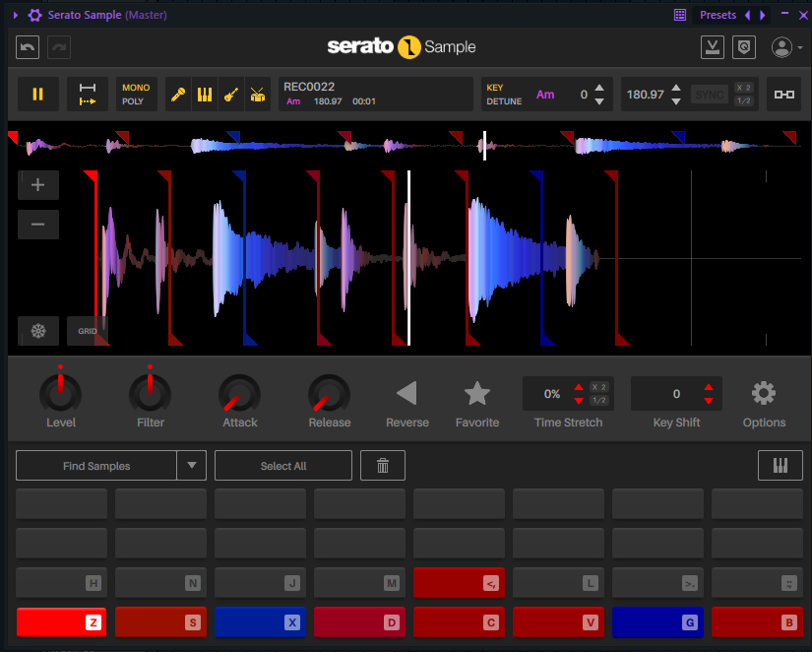Select the first blue cue marker in waveform
812x652 pixels.
point(244,258)
